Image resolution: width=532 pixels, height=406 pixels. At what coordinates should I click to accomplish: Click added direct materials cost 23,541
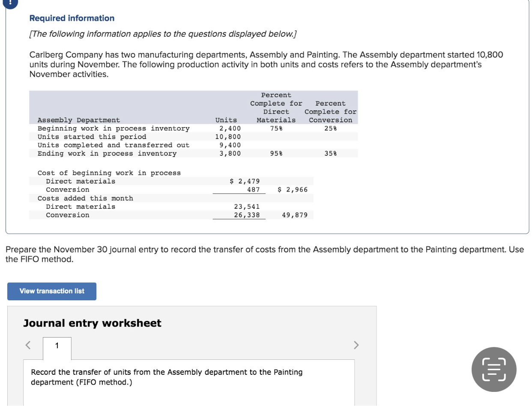pyautogui.click(x=247, y=207)
